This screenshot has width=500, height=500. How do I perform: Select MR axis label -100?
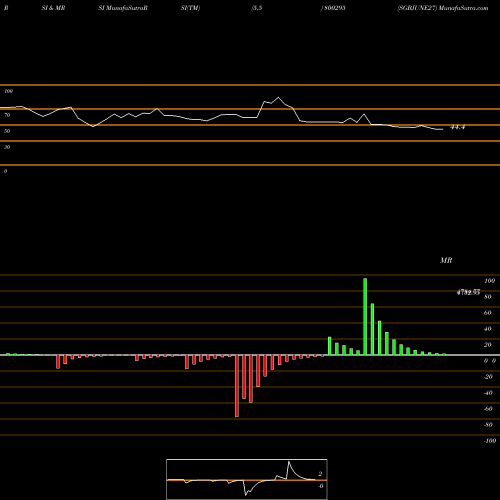click(x=490, y=441)
